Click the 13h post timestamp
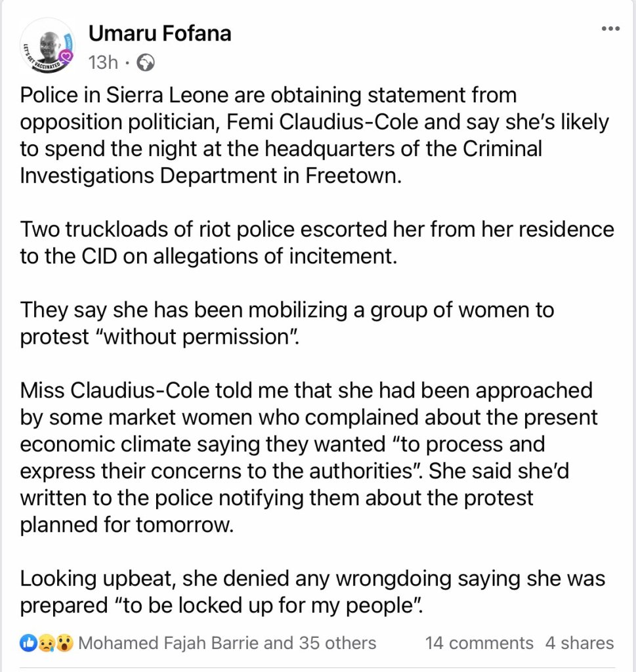Screen dimensions: 636x672 click(102, 63)
